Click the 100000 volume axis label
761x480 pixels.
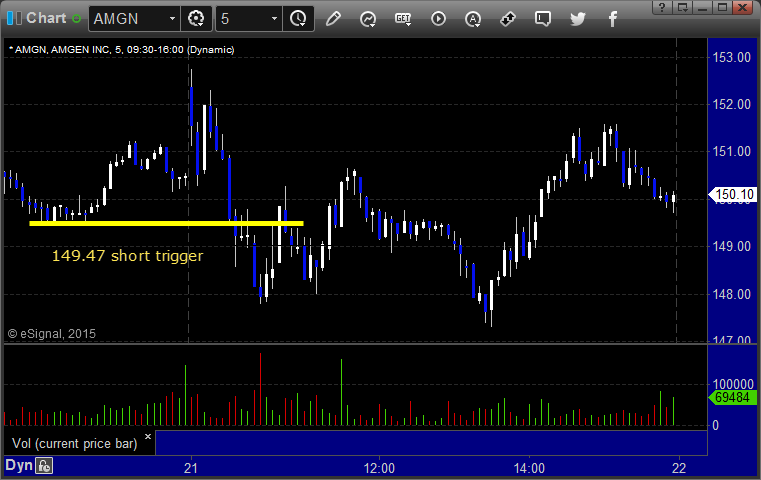click(732, 384)
